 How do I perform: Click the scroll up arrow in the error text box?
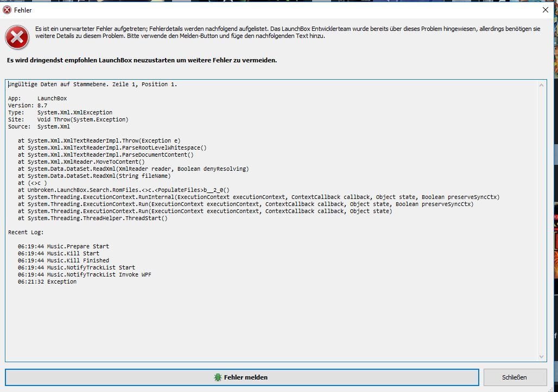[x=541, y=85]
